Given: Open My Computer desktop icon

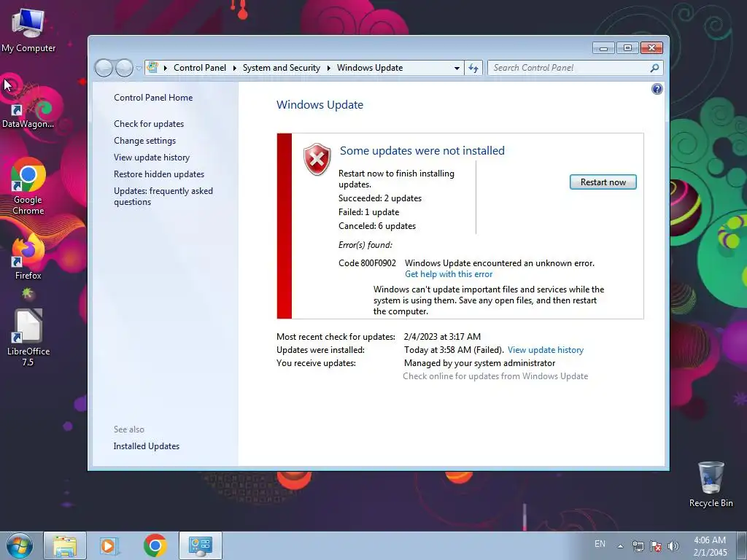Looking at the screenshot, I should pos(28,29).
